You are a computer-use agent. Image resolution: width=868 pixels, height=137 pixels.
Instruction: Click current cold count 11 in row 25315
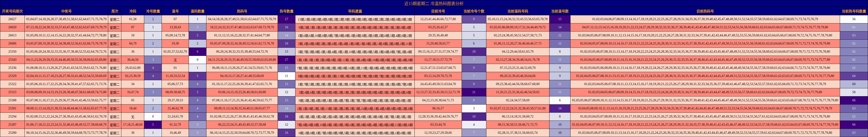tap(474, 92)
